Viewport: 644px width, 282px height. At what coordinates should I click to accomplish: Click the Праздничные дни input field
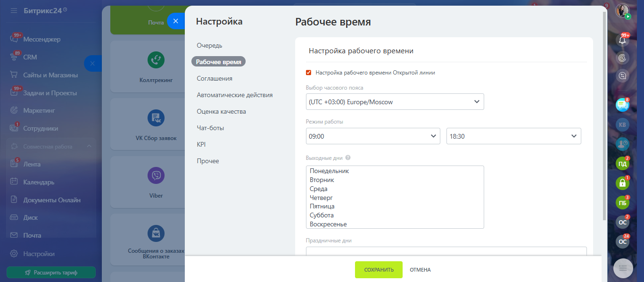(446, 251)
